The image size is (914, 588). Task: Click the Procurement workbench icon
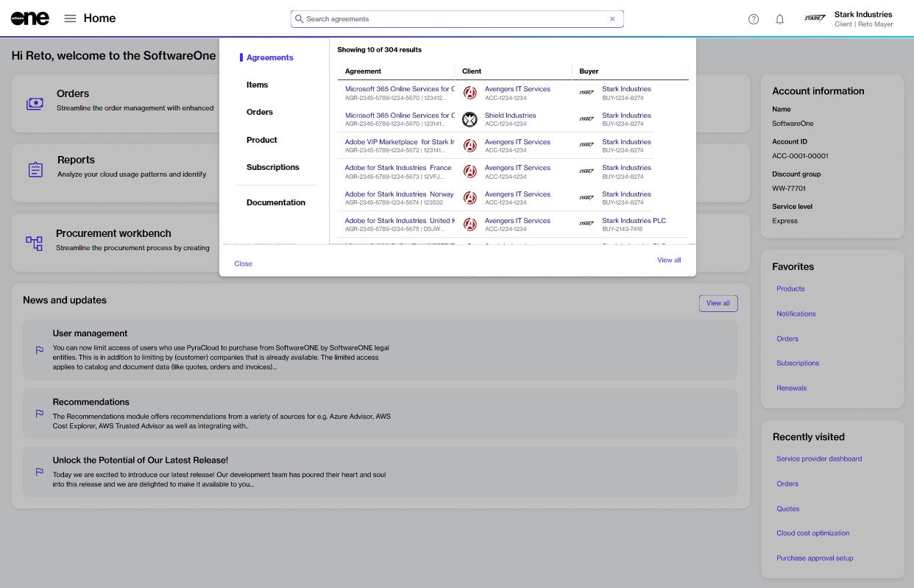click(35, 243)
